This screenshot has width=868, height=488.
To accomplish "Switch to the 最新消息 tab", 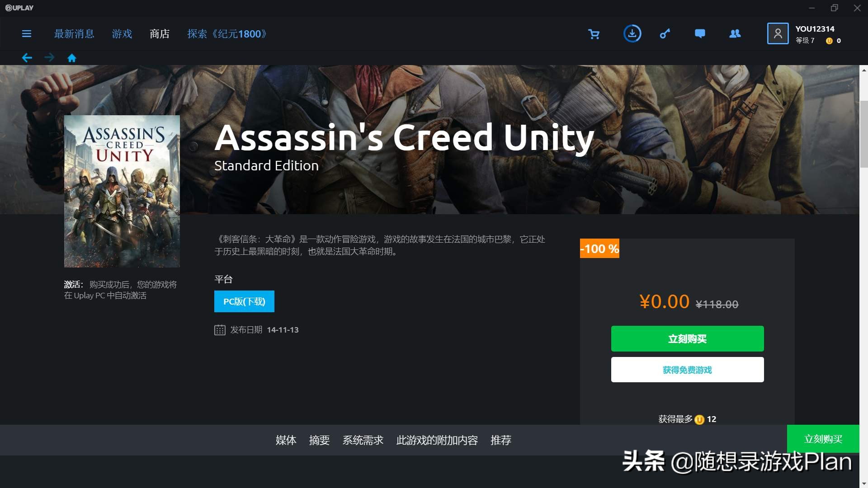I will 74,34.
